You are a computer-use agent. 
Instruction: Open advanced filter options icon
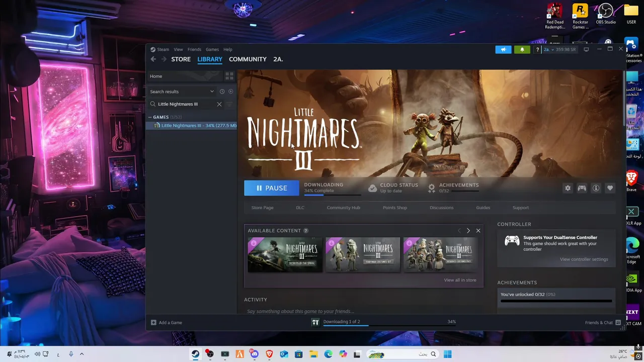pyautogui.click(x=229, y=104)
